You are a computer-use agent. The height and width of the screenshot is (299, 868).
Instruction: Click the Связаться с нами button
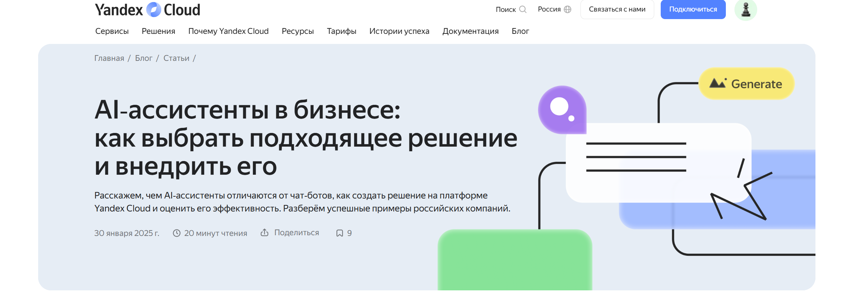click(x=617, y=9)
